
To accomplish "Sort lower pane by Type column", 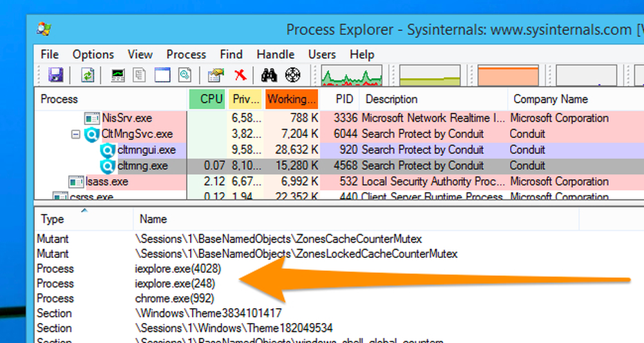I will tap(84, 219).
